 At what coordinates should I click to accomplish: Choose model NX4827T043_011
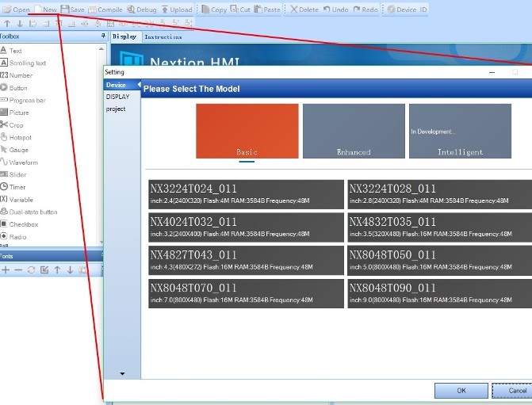tap(246, 261)
